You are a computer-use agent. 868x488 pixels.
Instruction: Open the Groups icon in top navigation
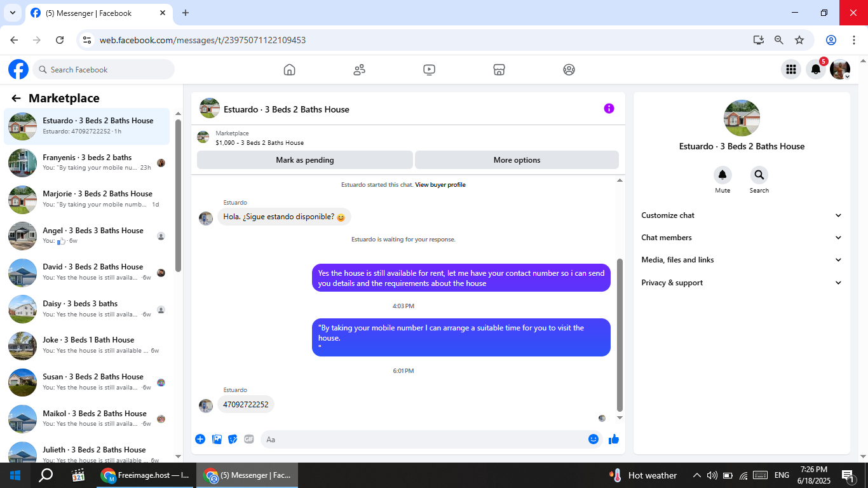pos(569,70)
